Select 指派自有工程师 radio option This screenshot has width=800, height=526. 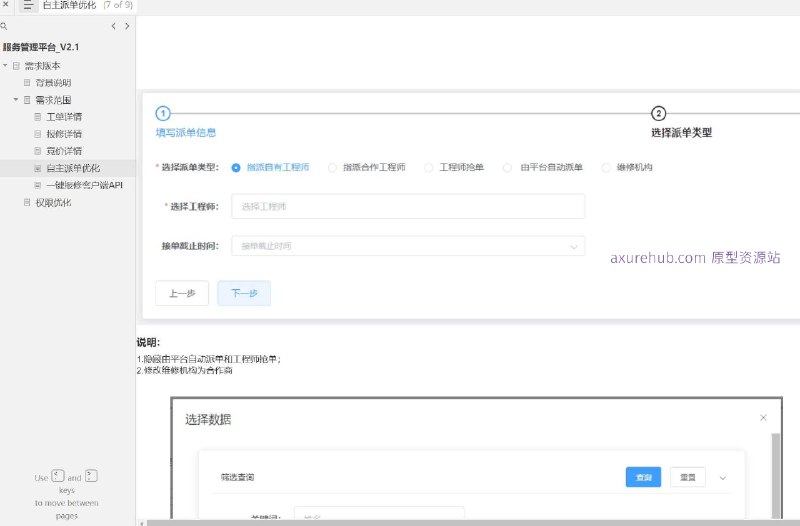click(236, 167)
